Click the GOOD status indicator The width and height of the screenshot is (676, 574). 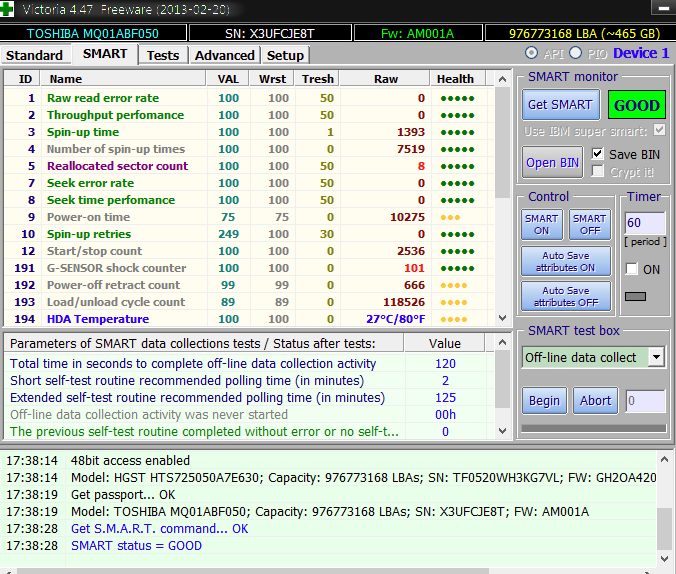pos(636,105)
